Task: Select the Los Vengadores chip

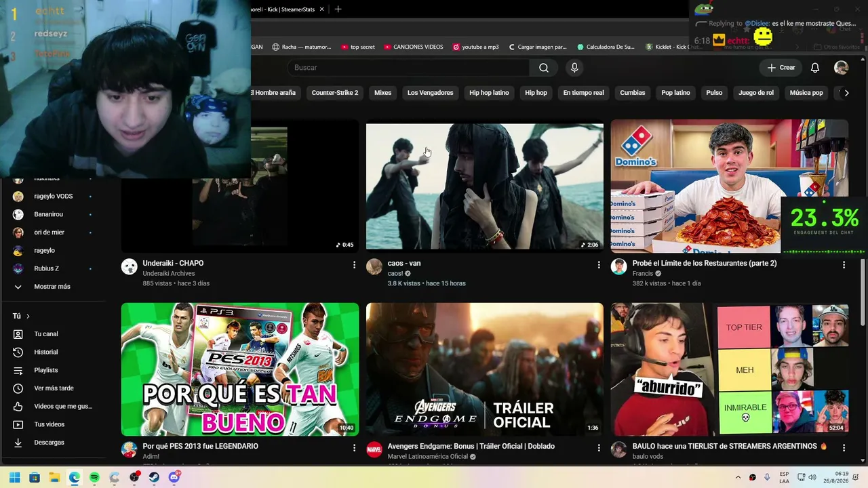Action: coord(430,93)
